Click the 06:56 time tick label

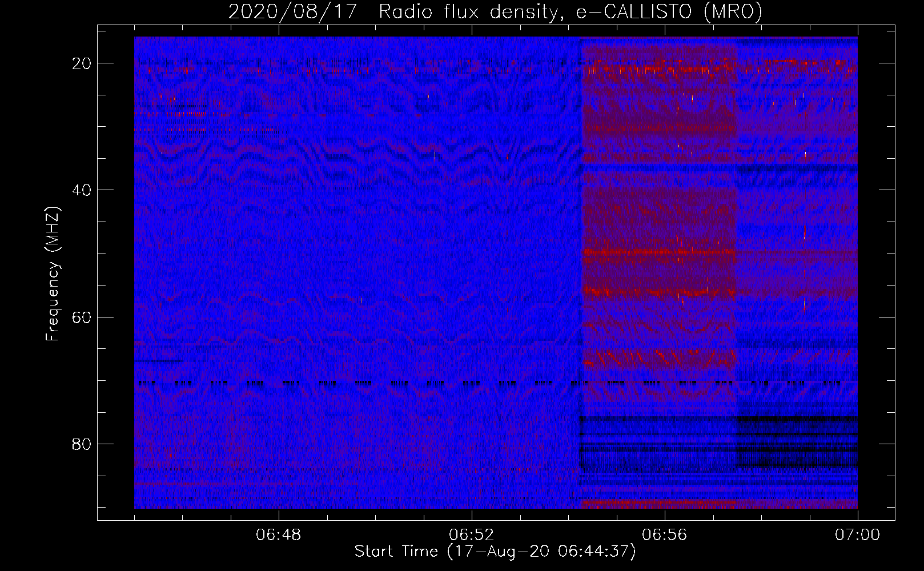pyautogui.click(x=665, y=535)
